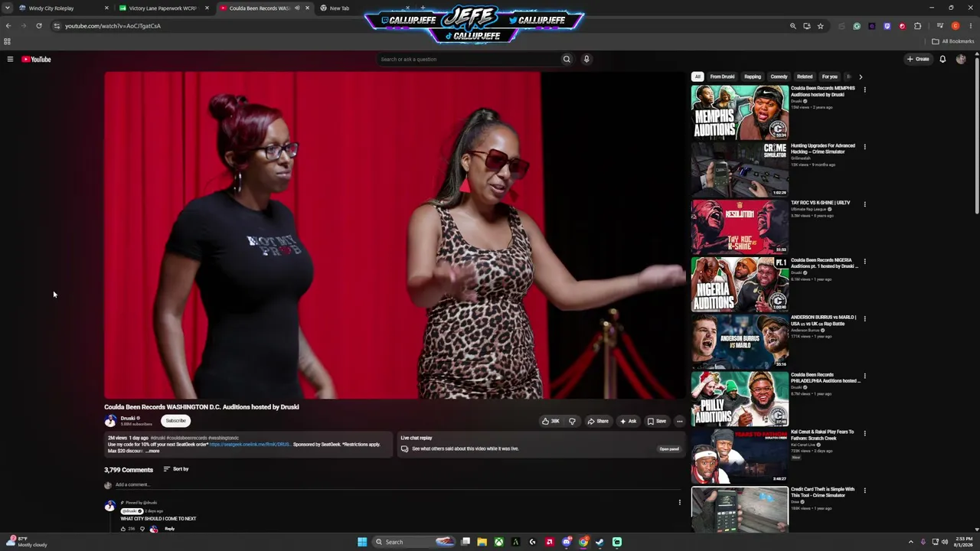Open YouTube notifications bell
Image resolution: width=980 pixels, height=551 pixels.
pyautogui.click(x=942, y=59)
